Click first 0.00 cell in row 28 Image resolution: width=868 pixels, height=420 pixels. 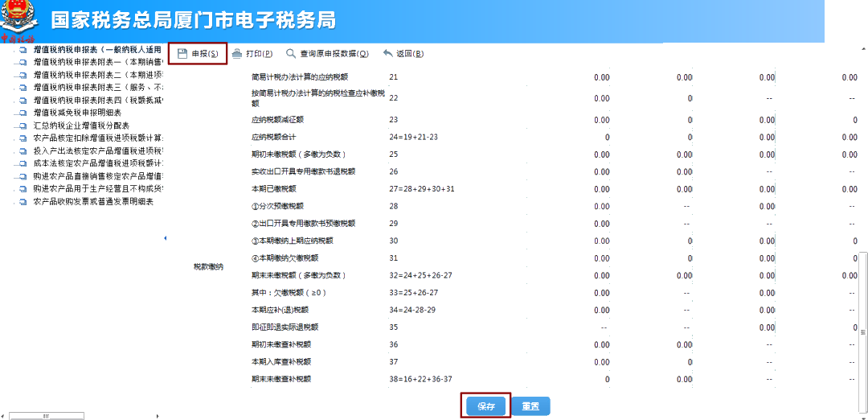(x=602, y=207)
